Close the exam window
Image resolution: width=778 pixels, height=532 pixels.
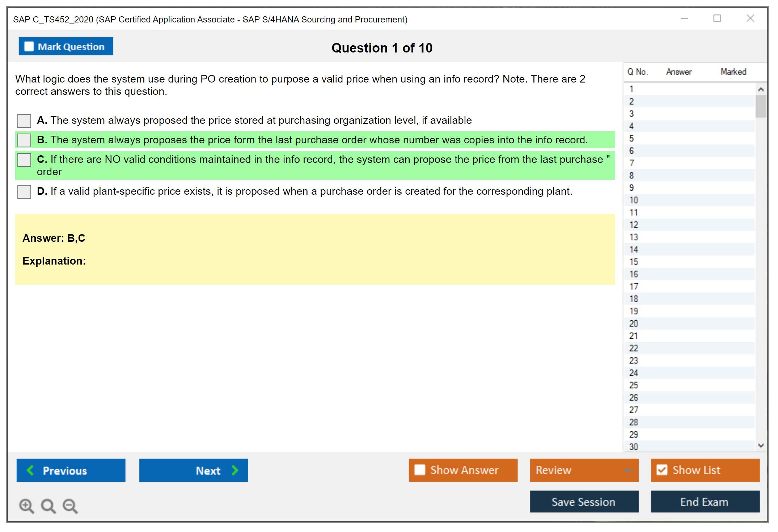pos(750,18)
